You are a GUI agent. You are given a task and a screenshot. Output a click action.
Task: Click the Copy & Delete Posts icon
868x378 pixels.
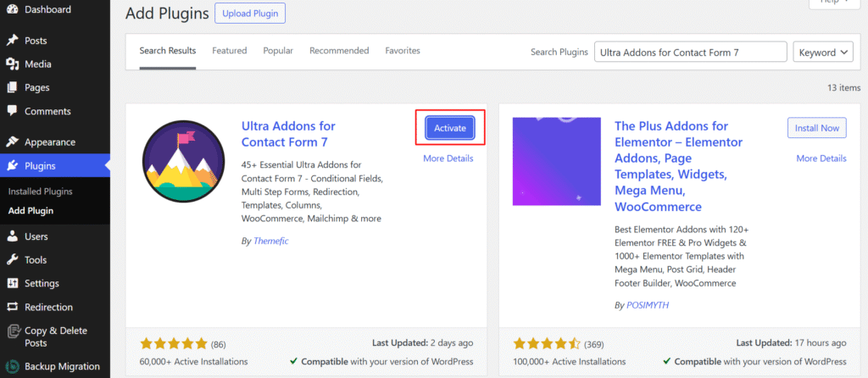pos(12,331)
